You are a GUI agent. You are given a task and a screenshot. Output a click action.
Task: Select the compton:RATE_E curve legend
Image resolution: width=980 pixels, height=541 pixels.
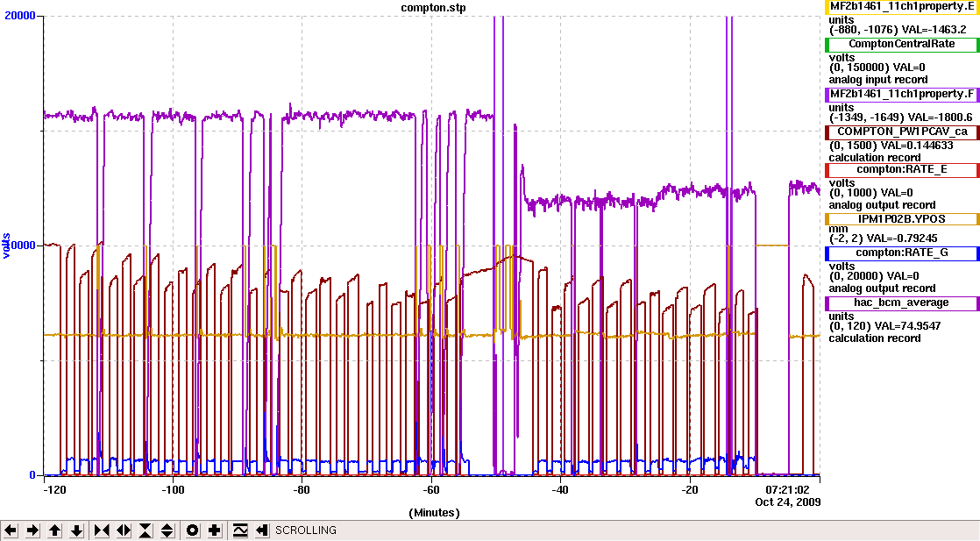902,169
